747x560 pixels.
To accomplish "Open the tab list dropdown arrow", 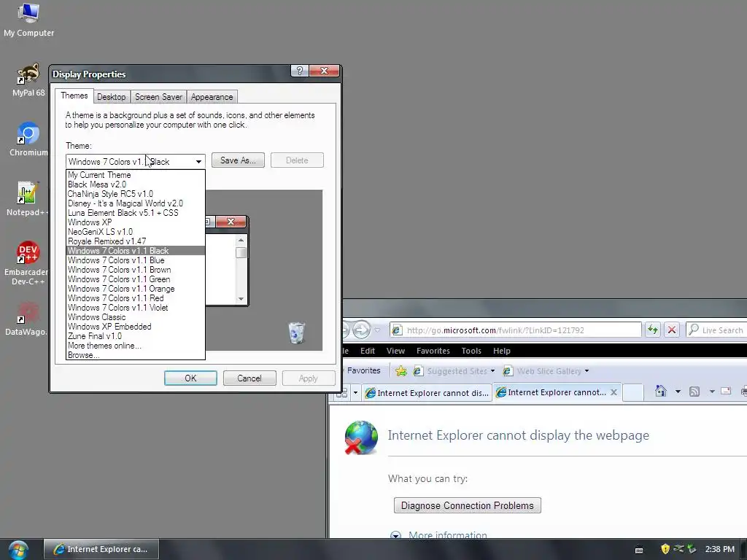I will click(x=355, y=393).
